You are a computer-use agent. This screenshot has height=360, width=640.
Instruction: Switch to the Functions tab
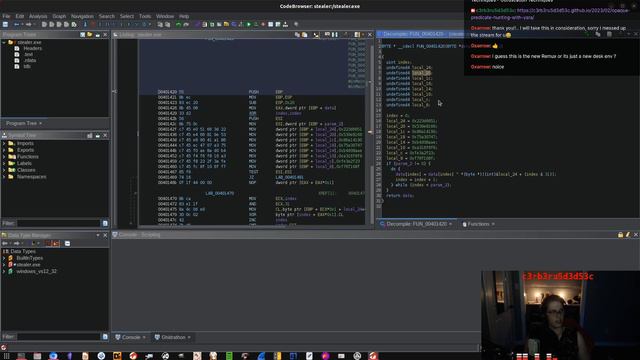(x=478, y=224)
